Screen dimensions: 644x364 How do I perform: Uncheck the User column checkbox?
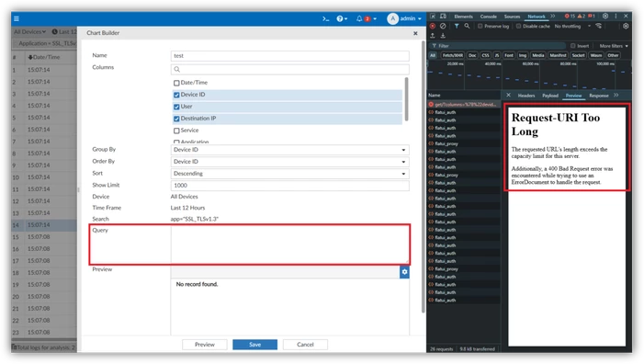pos(176,107)
